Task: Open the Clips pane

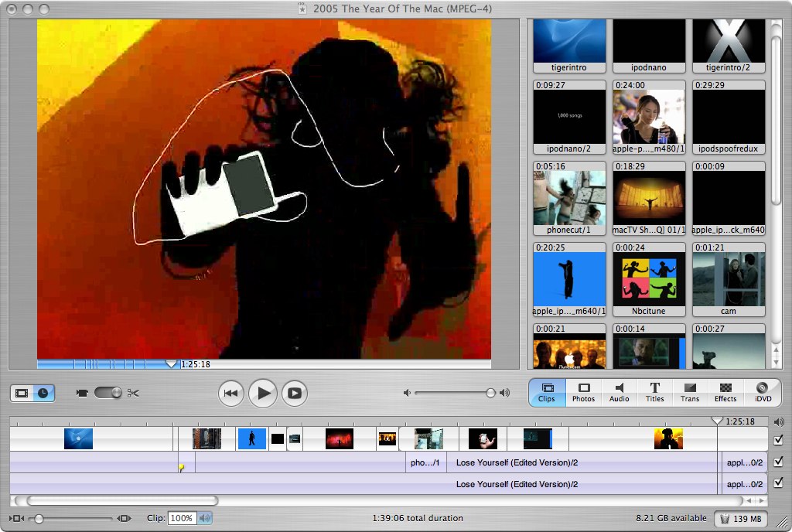Action: click(x=547, y=393)
